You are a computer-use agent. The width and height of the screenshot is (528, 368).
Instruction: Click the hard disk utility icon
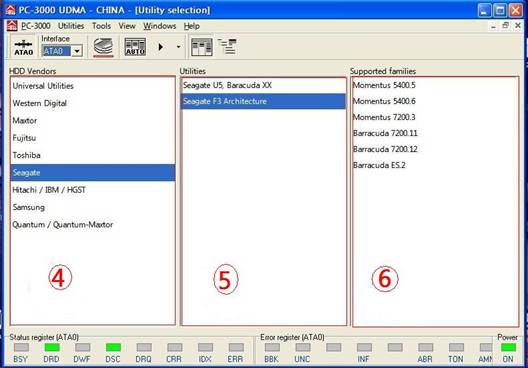point(103,47)
